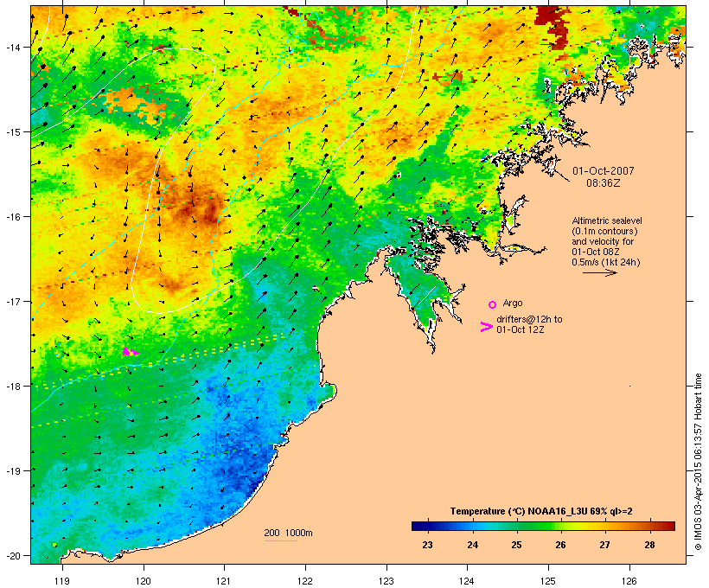Image resolution: width=709 pixels, height=588 pixels.
Task: Click the longitude axis label 123
Action: coord(386,581)
